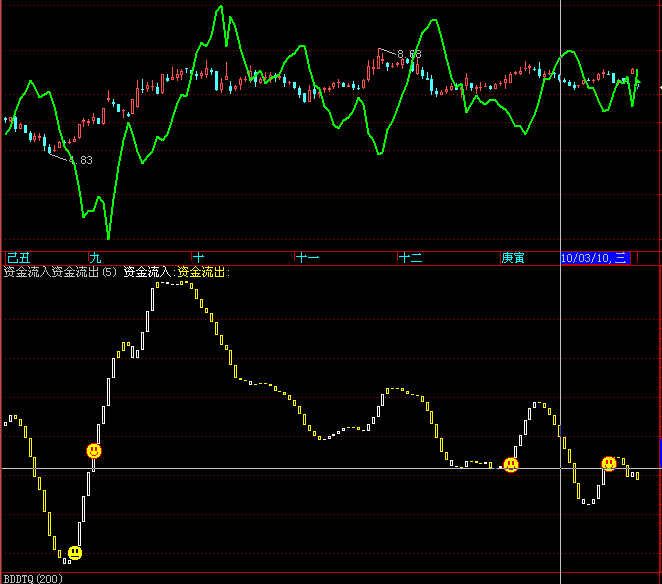Click the highlighted date 10/03/10,三
Image resolution: width=662 pixels, height=584 pixels.
[x=595, y=258]
